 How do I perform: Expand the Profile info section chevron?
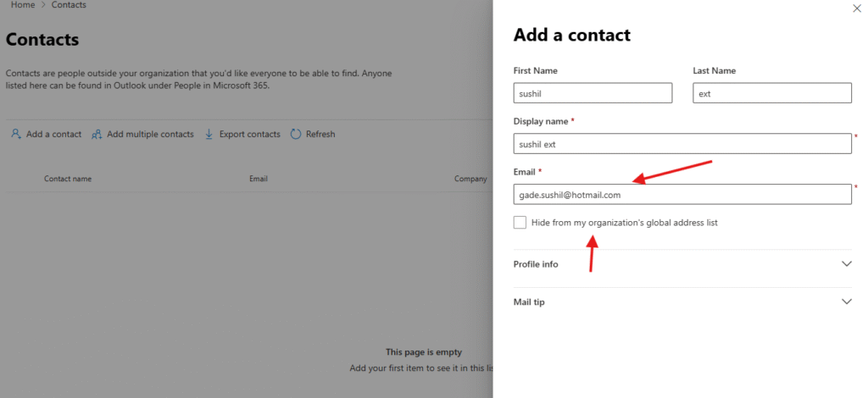[846, 264]
